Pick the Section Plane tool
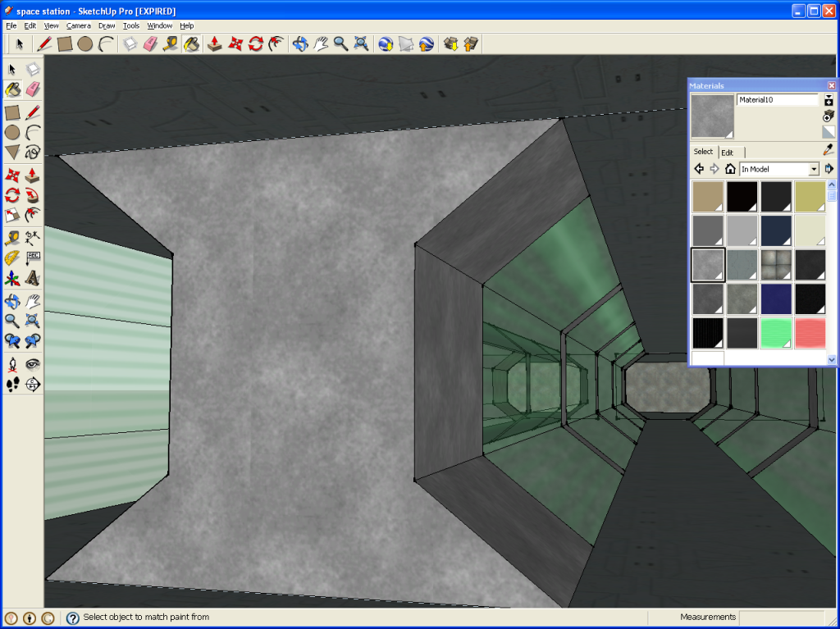Image resolution: width=840 pixels, height=629 pixels. [x=33, y=384]
